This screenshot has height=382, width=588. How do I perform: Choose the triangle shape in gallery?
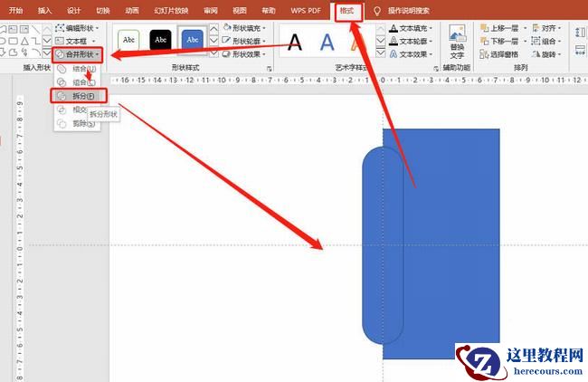24,41
